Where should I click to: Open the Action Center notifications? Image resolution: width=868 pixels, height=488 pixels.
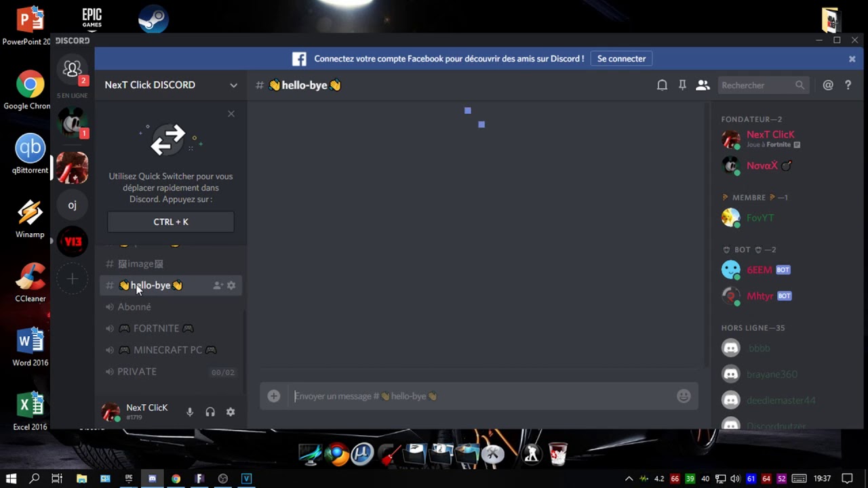(846, 479)
